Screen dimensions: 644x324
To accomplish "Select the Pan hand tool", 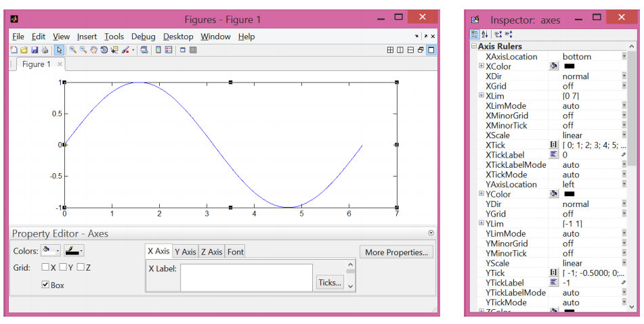I will click(93, 49).
